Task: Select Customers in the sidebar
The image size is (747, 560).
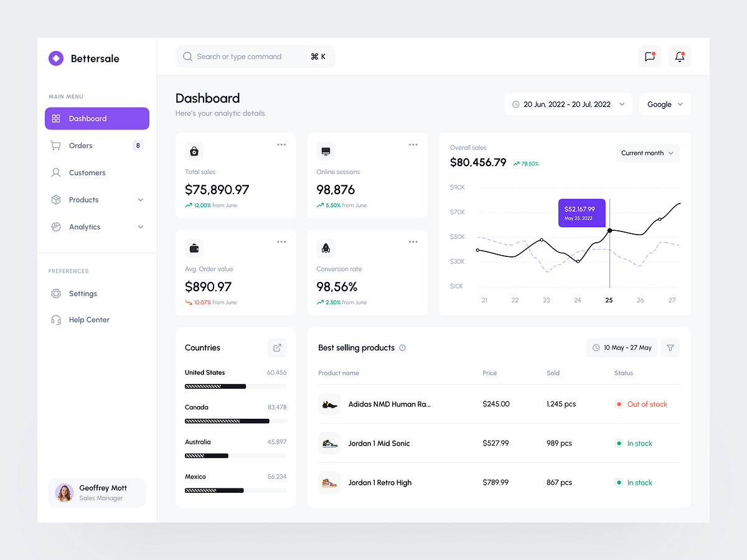Action: (87, 172)
